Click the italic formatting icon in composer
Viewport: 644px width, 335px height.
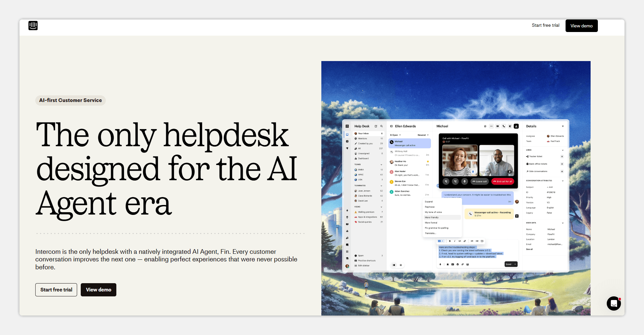pos(455,241)
